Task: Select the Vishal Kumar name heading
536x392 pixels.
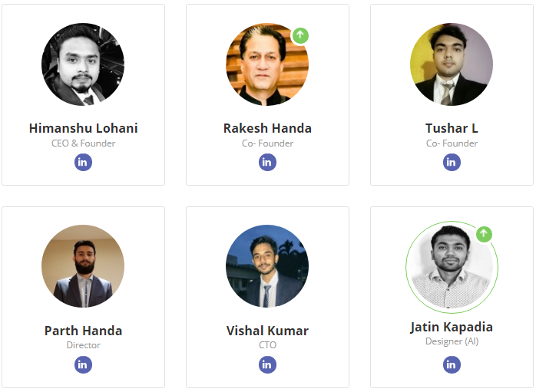Action: [x=267, y=331]
